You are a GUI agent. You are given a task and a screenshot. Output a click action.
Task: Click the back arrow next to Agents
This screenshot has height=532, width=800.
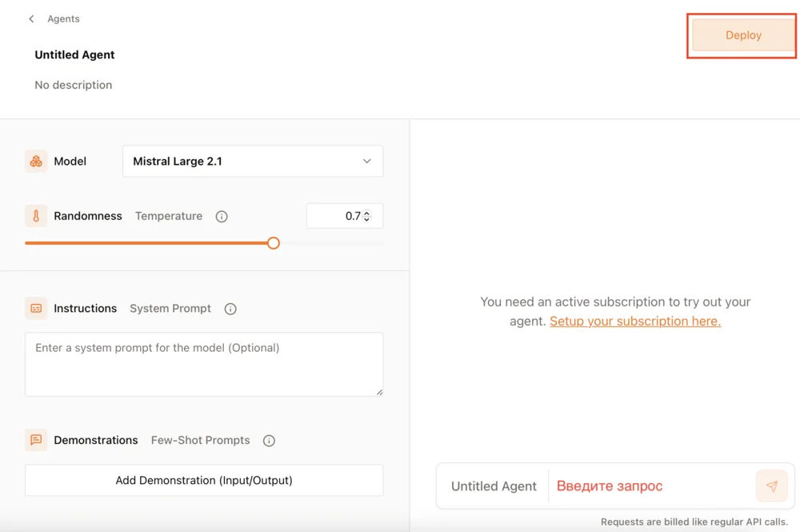click(x=31, y=19)
